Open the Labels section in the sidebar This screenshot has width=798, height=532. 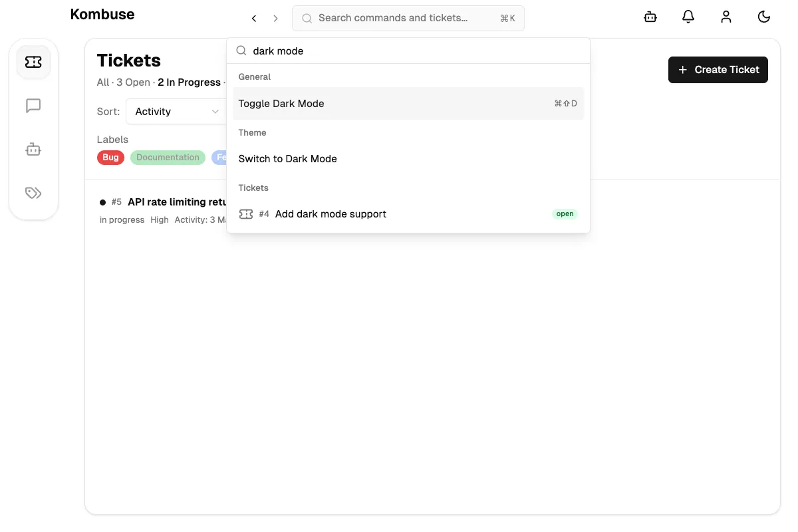click(33, 193)
